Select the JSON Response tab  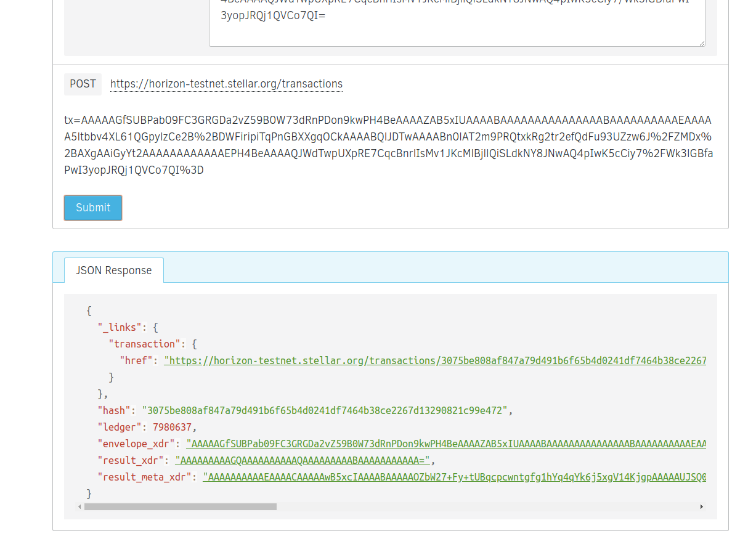114,270
